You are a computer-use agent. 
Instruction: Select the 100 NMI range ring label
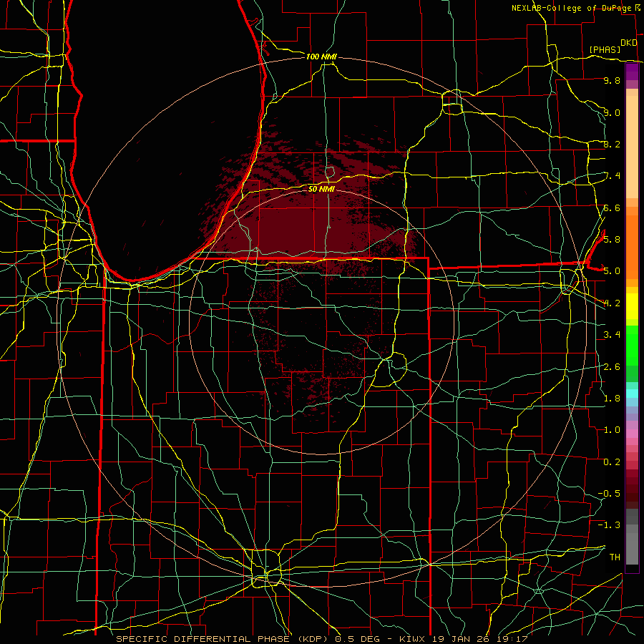[x=321, y=57]
